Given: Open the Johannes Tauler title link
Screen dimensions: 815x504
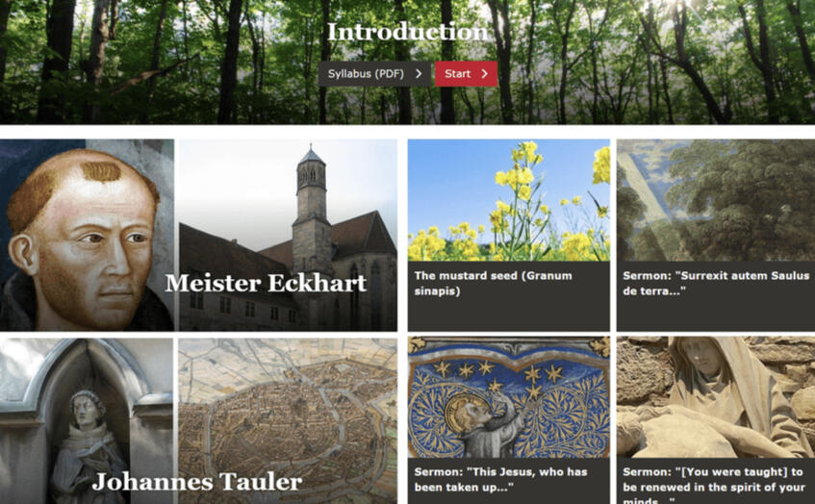Looking at the screenshot, I should click(197, 482).
